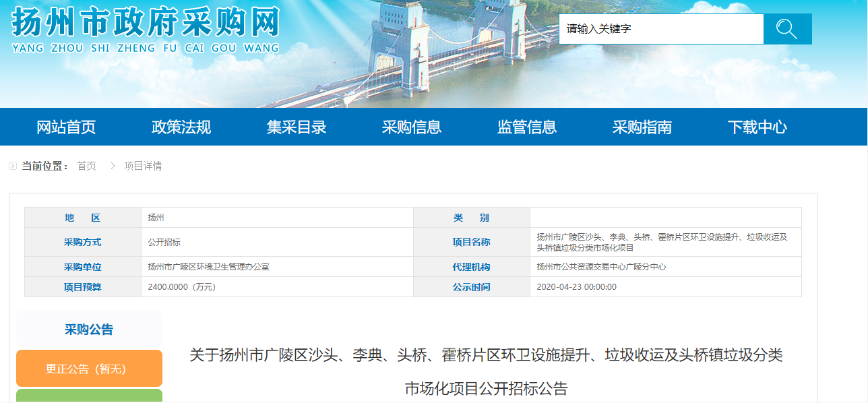
Task: Open the 采购信息 navigation menu
Action: (x=412, y=127)
